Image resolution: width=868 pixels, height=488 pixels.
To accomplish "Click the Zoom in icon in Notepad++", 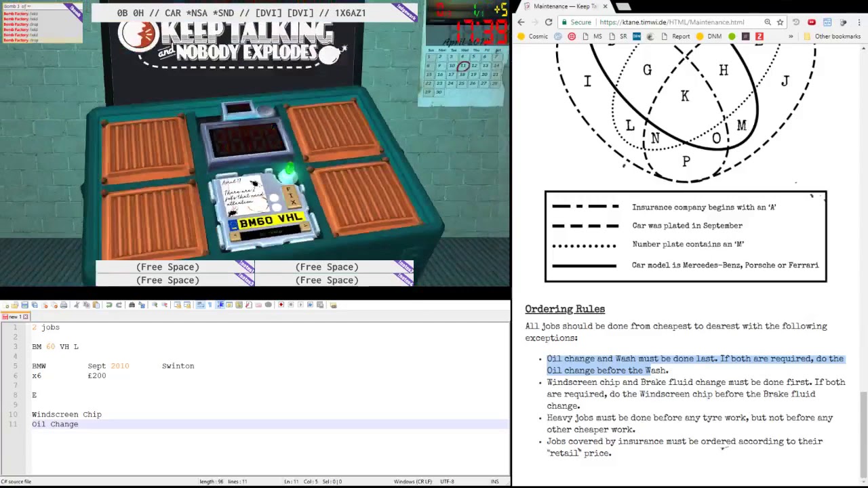I will click(155, 305).
